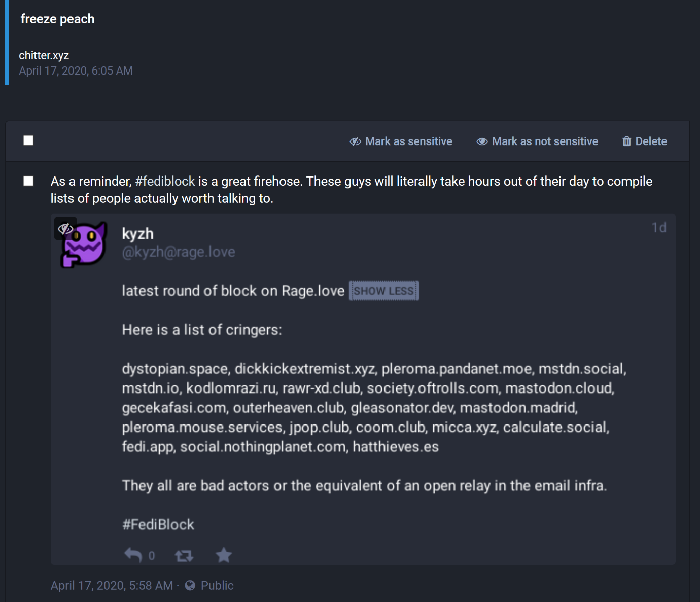
Task: Click the Delete button
Action: (645, 141)
